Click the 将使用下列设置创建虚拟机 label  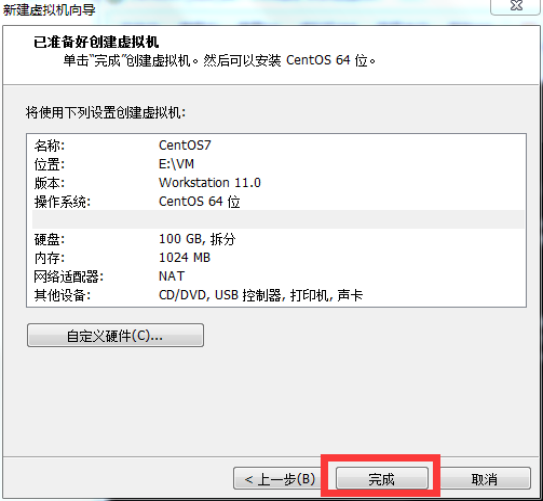pyautogui.click(x=106, y=113)
